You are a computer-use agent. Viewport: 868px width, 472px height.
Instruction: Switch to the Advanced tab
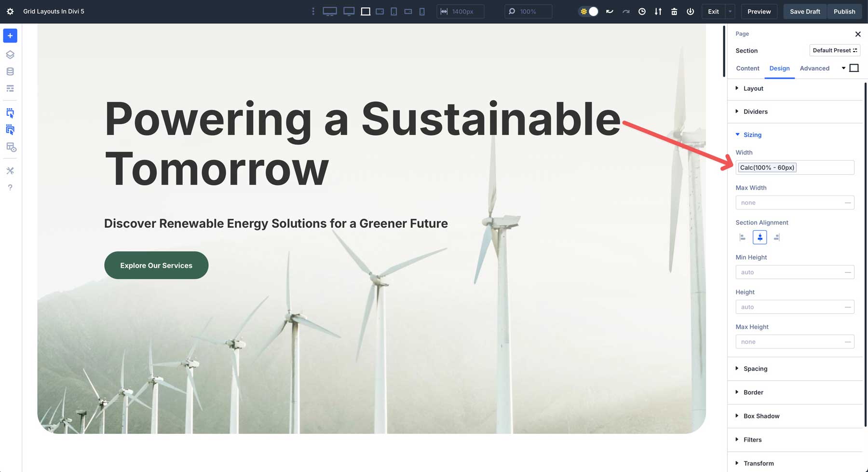(x=814, y=68)
